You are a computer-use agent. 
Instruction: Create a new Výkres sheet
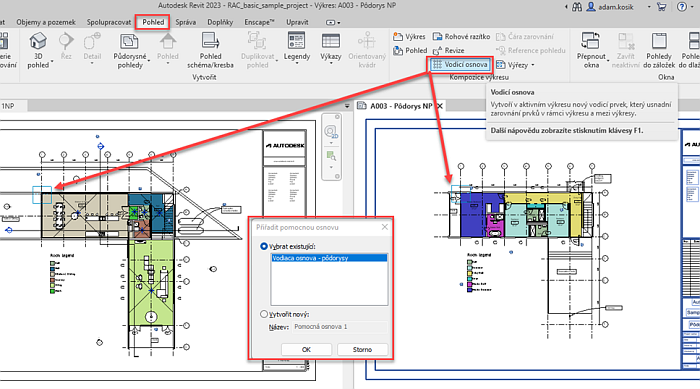[x=409, y=37]
